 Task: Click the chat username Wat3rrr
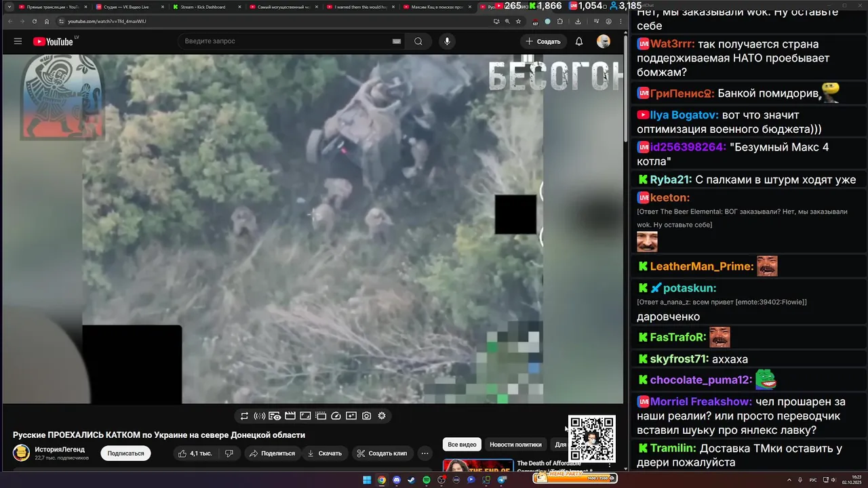[x=672, y=44]
